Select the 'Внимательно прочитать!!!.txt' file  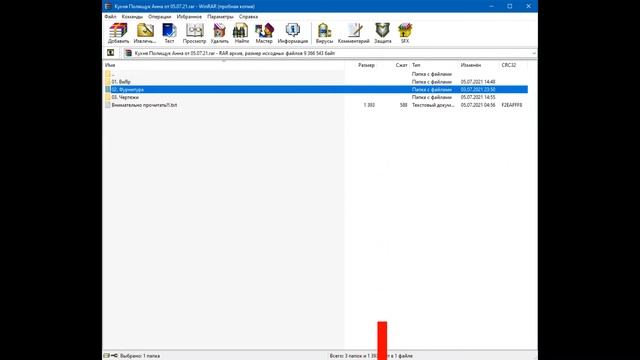(x=316, y=105)
